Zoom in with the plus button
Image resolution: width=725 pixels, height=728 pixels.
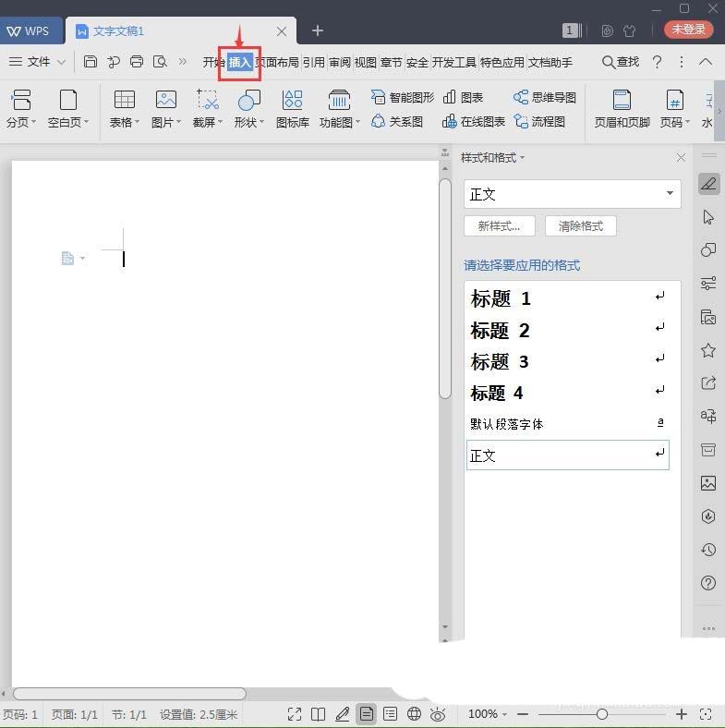[681, 714]
